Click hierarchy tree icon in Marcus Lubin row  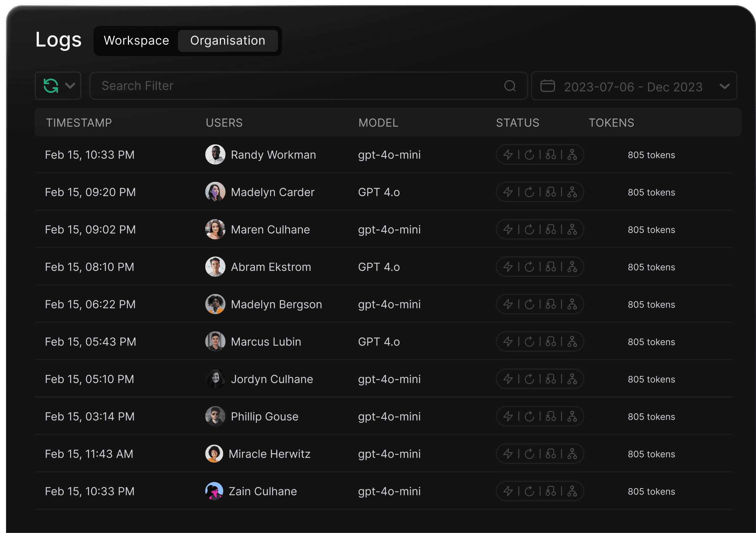click(x=572, y=342)
